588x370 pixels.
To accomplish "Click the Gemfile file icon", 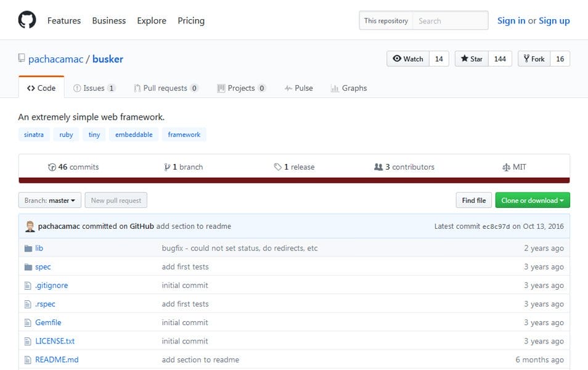I will (28, 323).
